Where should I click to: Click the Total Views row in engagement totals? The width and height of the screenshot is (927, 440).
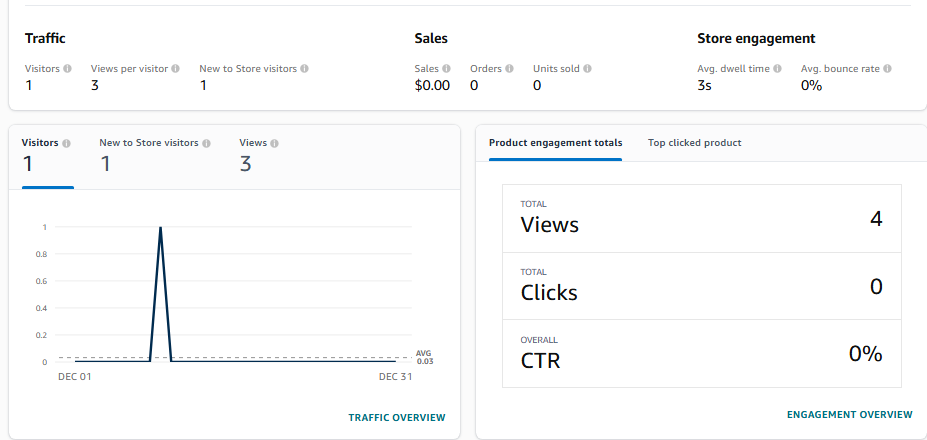701,219
